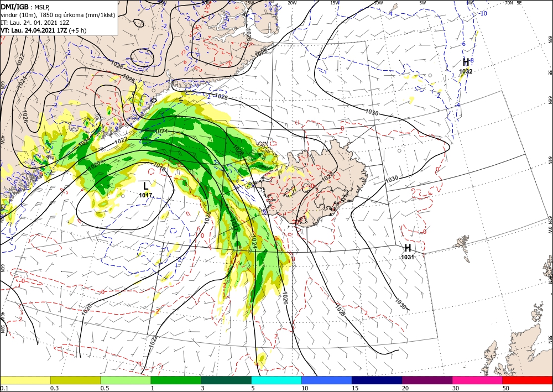Click the blue -6 temperature contour label
Image resolution: width=553 pixels, height=392 pixels.
point(464,44)
